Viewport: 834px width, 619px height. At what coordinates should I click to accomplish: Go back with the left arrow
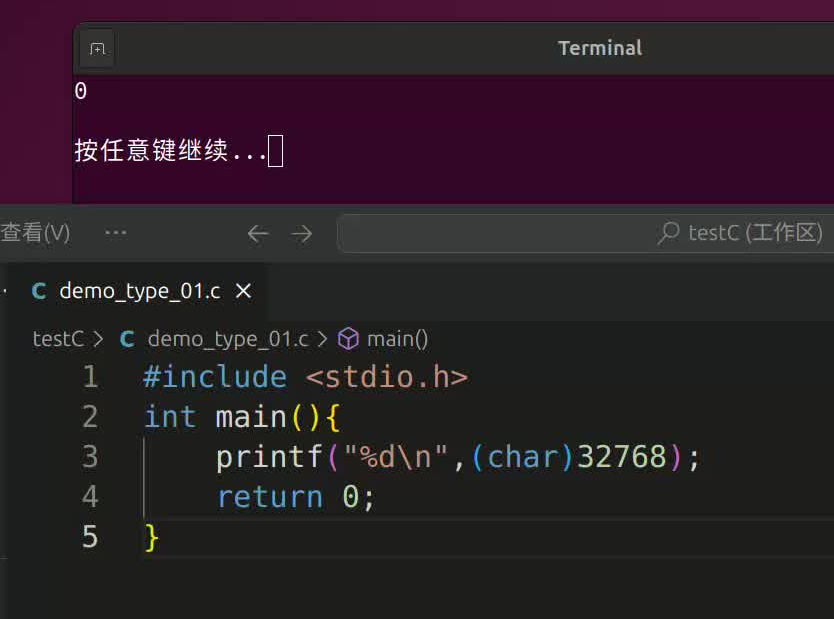pyautogui.click(x=258, y=233)
